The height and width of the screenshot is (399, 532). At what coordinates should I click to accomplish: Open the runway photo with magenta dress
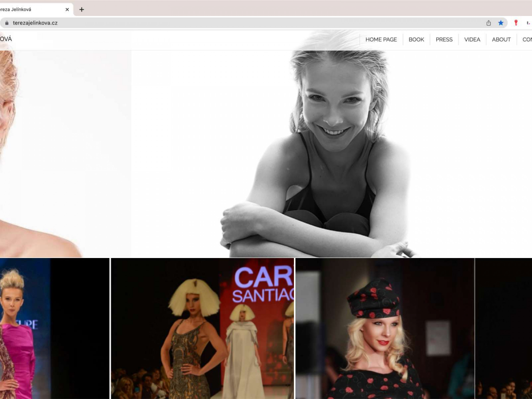53,328
